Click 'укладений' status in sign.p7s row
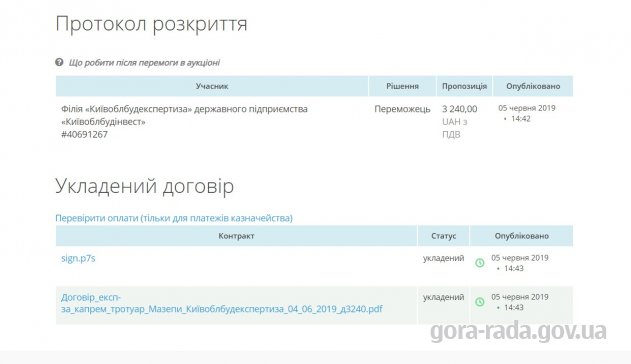This screenshot has width=631, height=364. [x=443, y=258]
